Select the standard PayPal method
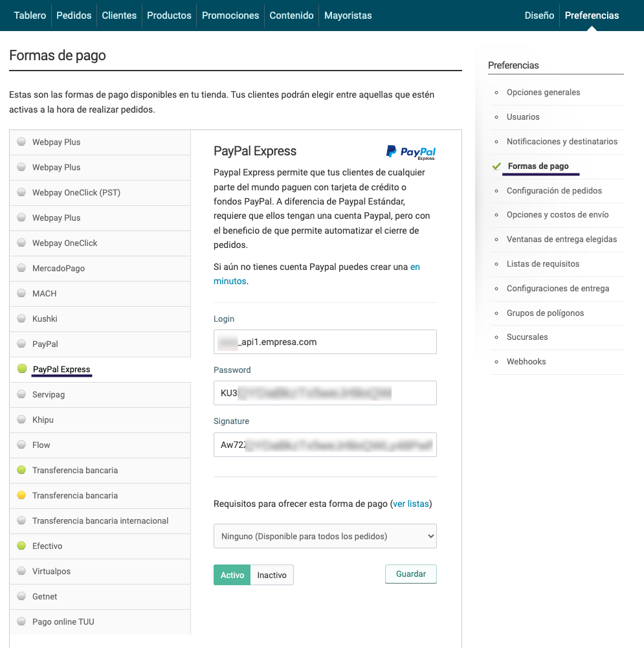The height and width of the screenshot is (648, 644). pos(100,344)
